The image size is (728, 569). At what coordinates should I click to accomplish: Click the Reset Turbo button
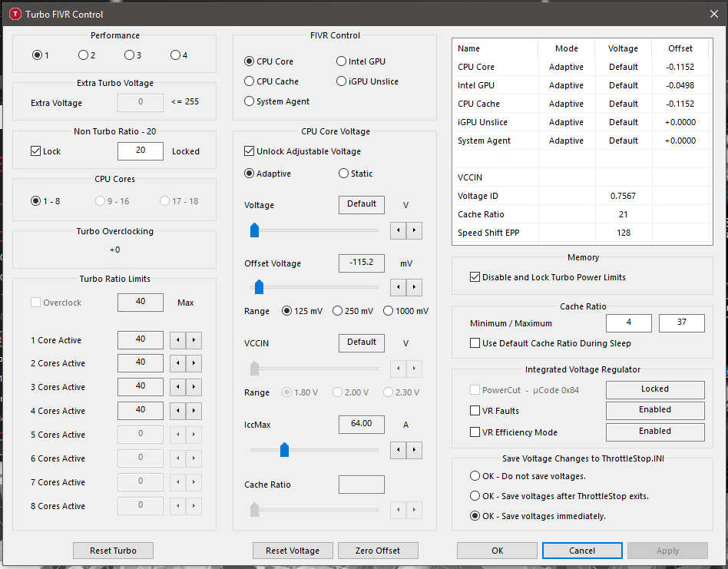point(114,551)
